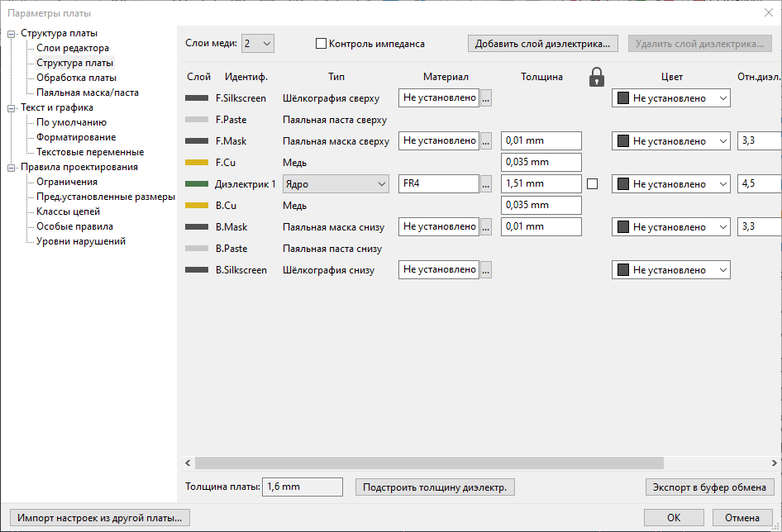Screen dimensions: 782x532
Task: Click the left scroll arrow of horizontal scrollbar
Action: 188,463
